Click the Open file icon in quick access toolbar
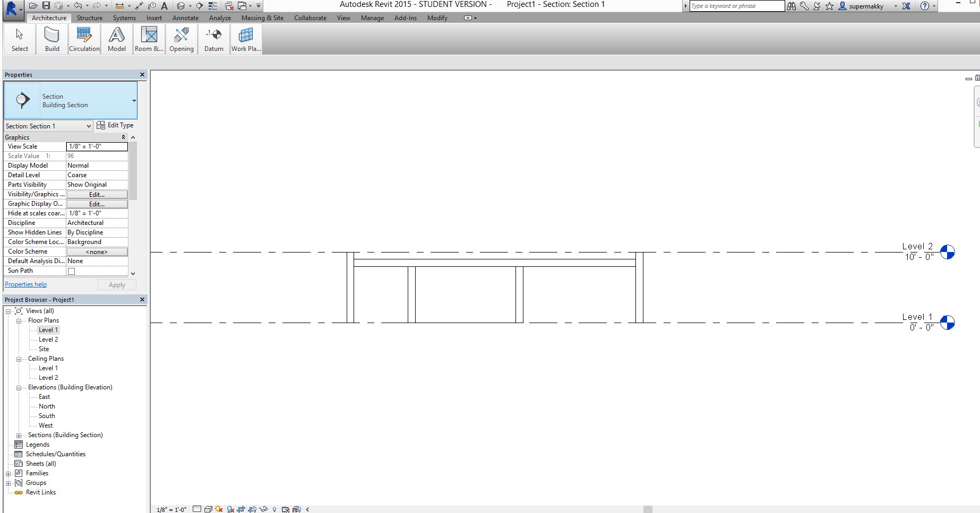The width and height of the screenshot is (980, 513). point(33,5)
